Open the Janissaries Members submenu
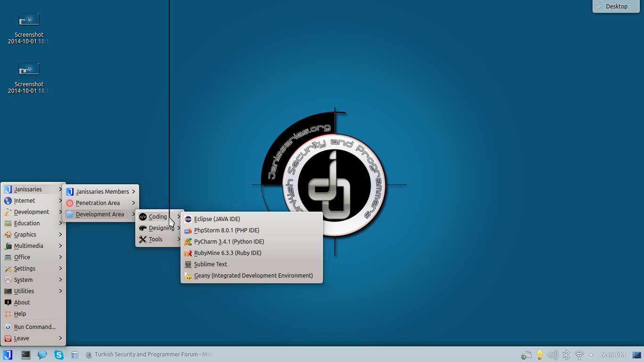This screenshot has width=644, height=362. 101,192
